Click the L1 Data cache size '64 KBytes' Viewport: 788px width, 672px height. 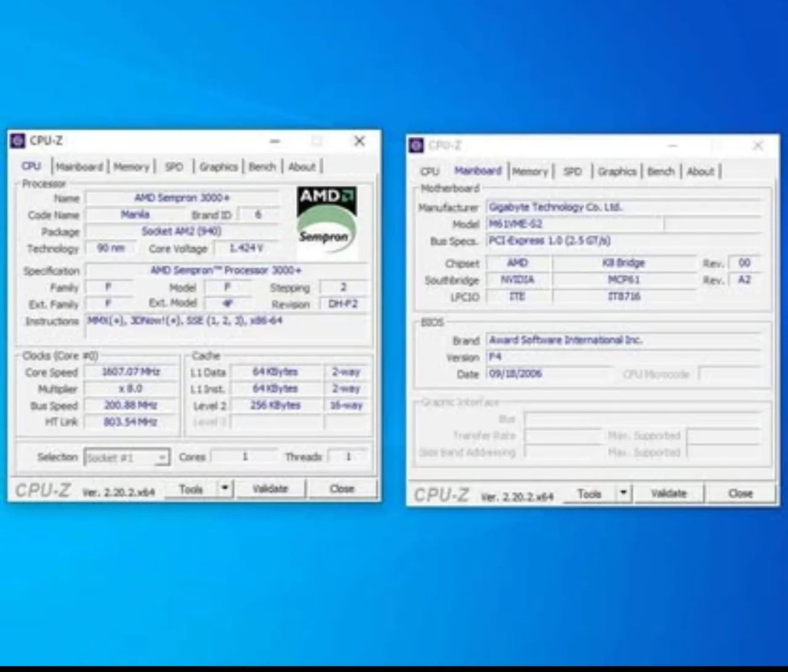(x=276, y=372)
